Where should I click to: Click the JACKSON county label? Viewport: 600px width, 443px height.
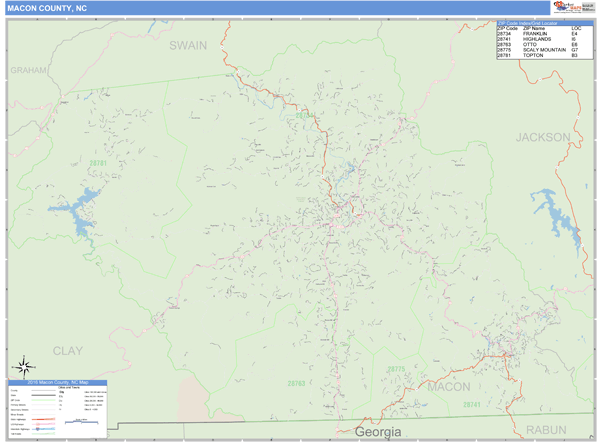[x=543, y=137]
